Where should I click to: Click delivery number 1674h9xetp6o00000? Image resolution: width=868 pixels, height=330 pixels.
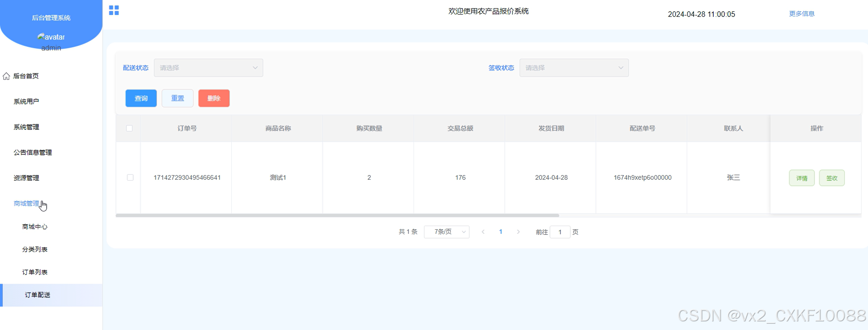(x=642, y=177)
